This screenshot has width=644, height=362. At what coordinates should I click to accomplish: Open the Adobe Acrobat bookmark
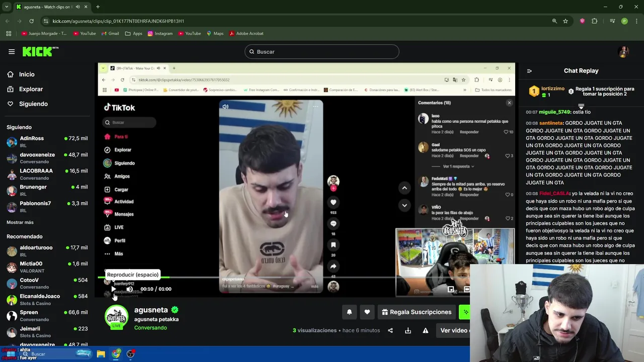coord(247,34)
